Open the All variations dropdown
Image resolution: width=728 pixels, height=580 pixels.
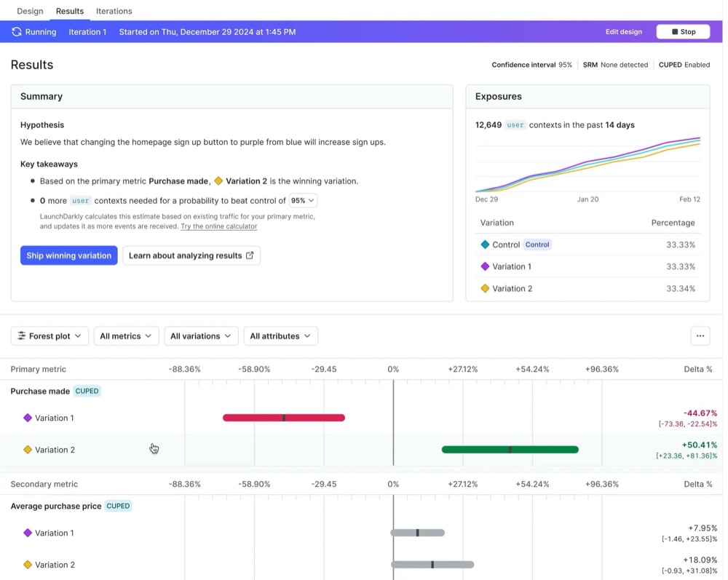[201, 335]
